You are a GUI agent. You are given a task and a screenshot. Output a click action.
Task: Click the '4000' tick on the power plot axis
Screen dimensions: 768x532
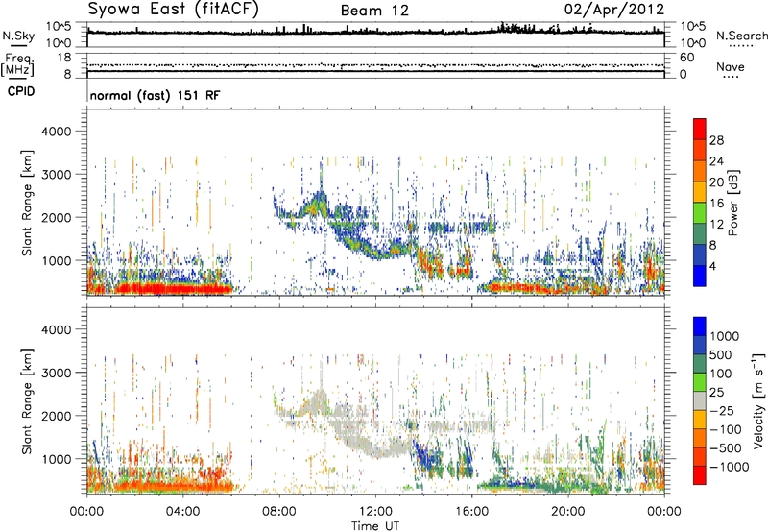57,132
